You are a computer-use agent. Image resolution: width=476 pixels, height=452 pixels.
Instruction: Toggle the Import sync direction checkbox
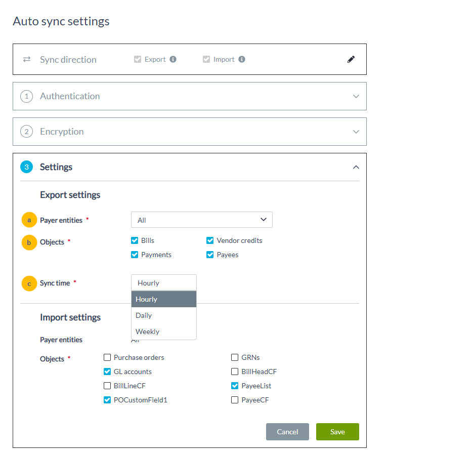coord(206,59)
